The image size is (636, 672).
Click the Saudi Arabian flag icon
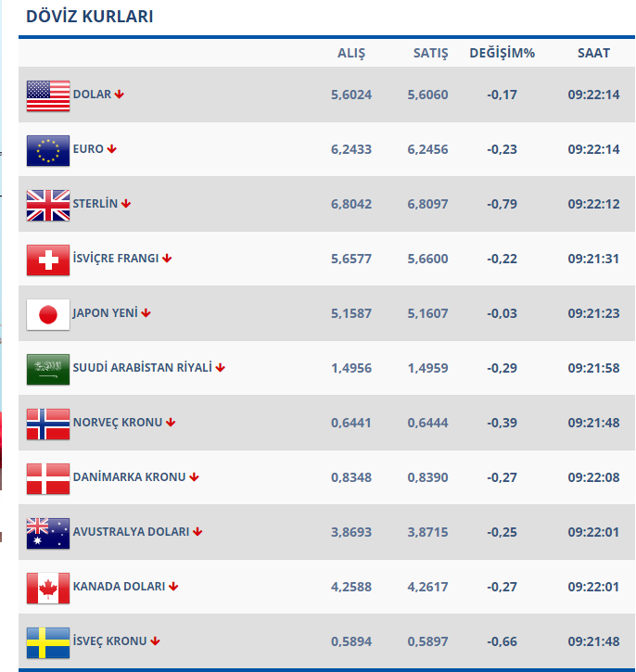click(48, 369)
